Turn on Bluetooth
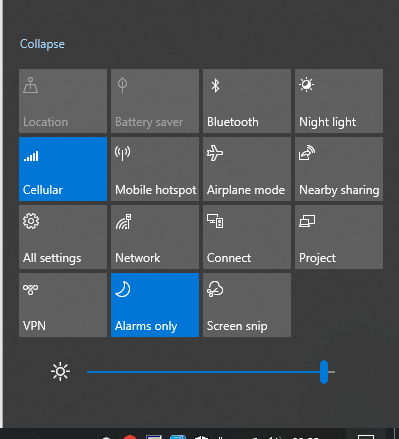The height and width of the screenshot is (439, 399). click(247, 101)
